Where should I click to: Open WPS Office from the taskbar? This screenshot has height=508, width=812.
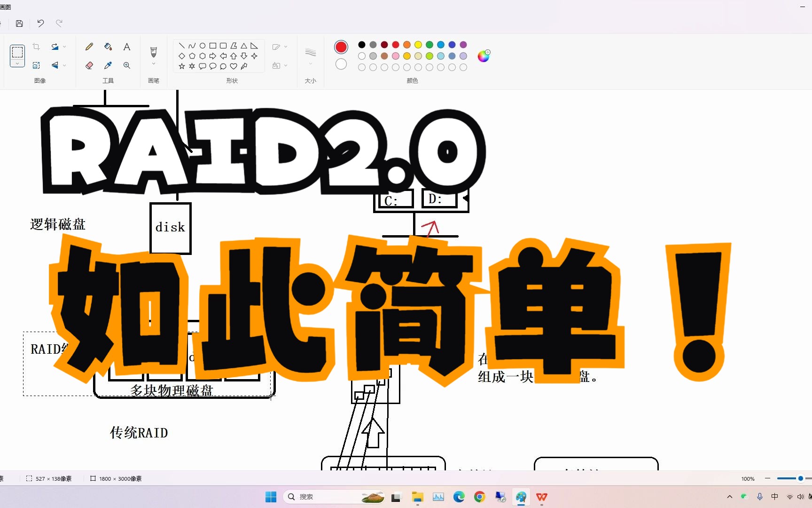542,497
